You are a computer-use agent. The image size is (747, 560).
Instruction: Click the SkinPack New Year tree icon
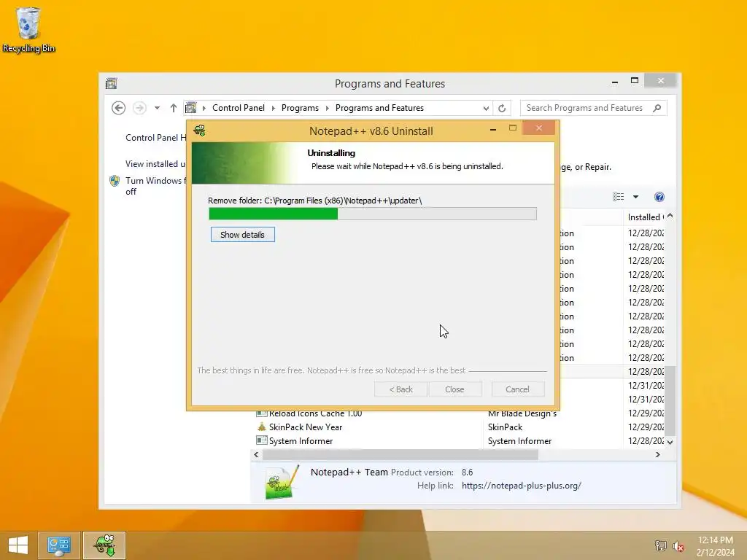click(x=262, y=427)
